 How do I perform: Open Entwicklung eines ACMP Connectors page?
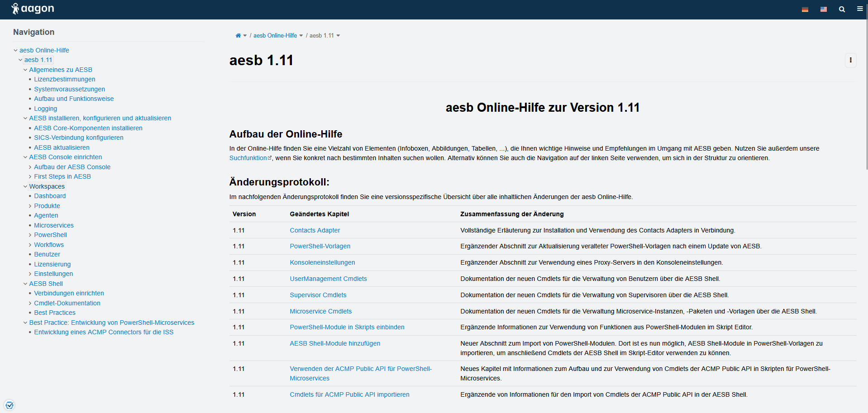104,332
